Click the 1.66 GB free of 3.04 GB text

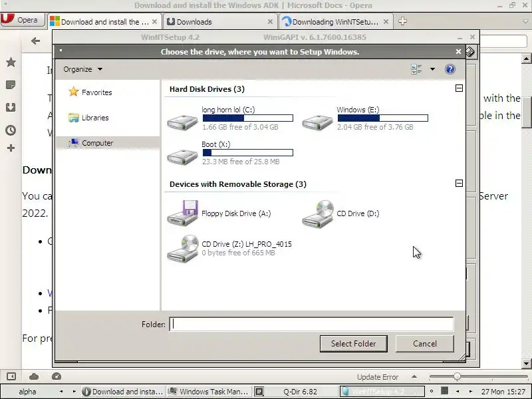click(240, 127)
